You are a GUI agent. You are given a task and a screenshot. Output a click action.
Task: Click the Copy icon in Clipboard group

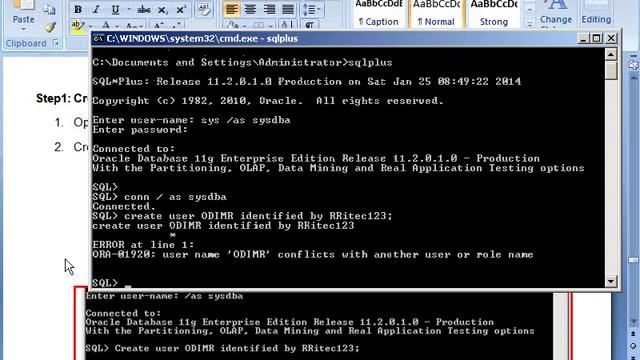[49, 10]
